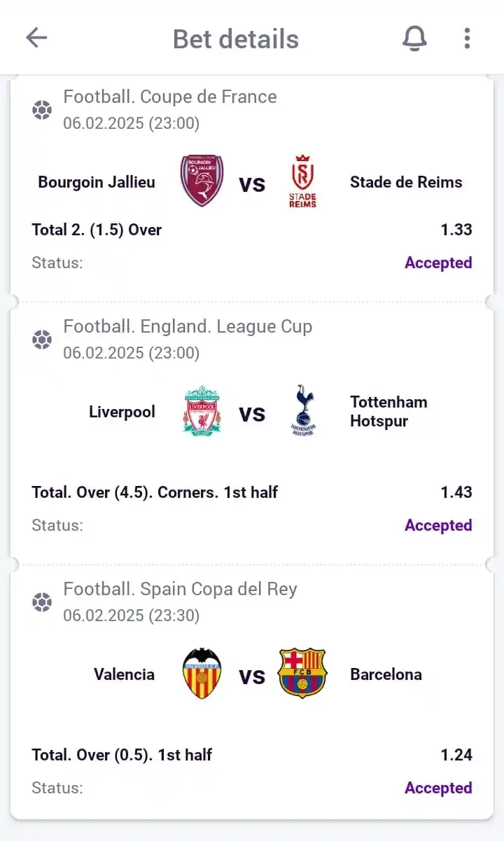The image size is (504, 841).
Task: Tap the 1.43 odds value
Action: coord(456,492)
